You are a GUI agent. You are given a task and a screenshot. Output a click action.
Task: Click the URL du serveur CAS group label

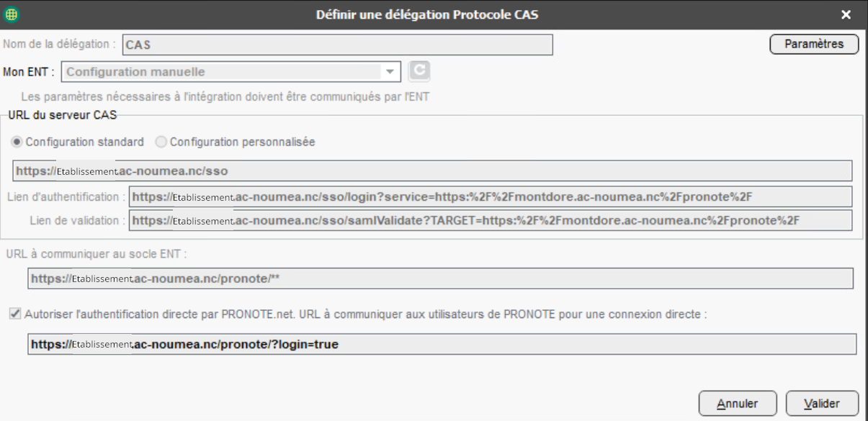pyautogui.click(x=62, y=114)
